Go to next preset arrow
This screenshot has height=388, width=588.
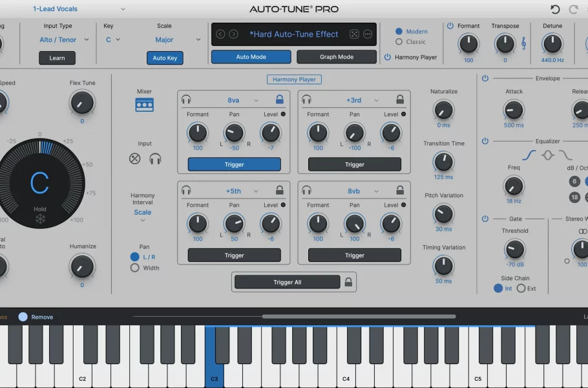(233, 34)
